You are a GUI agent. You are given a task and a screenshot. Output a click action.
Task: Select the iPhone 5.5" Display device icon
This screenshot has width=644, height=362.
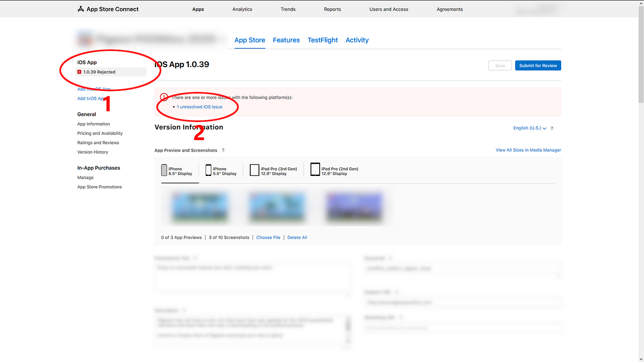pos(208,170)
